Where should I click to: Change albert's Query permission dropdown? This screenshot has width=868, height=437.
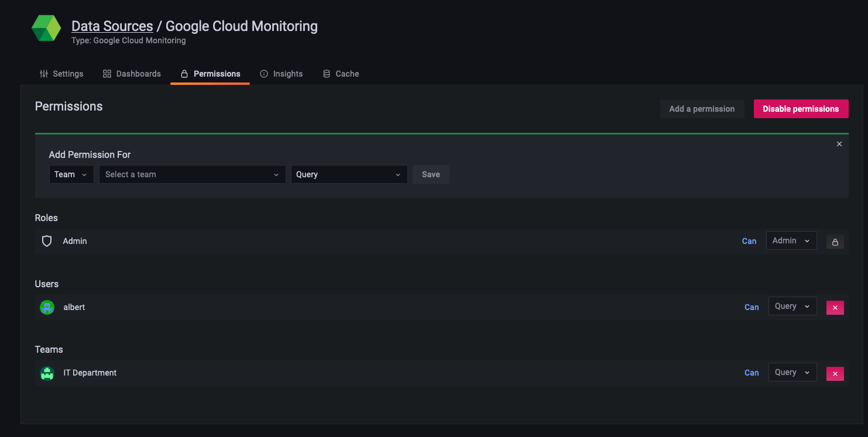click(792, 307)
